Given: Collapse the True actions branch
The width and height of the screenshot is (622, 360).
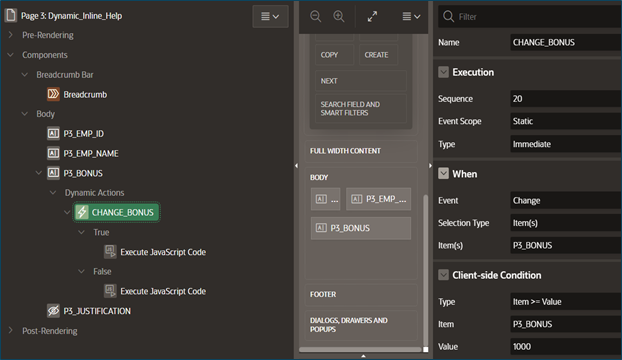Looking at the screenshot, I should pos(81,232).
